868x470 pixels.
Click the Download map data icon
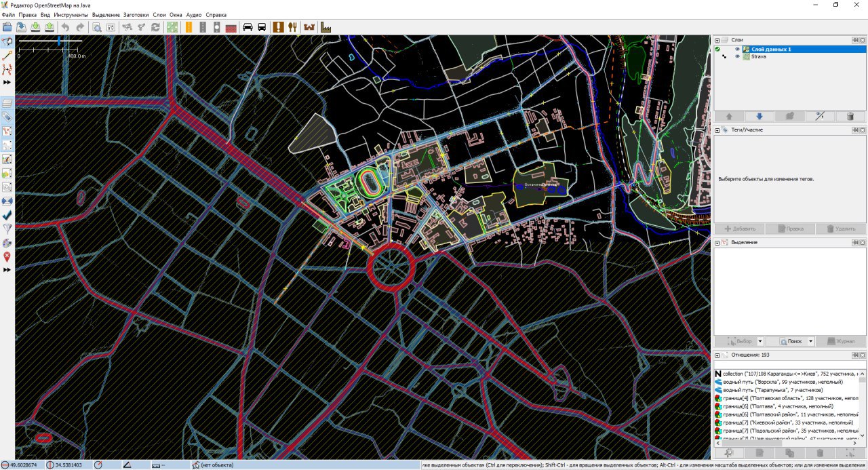click(35, 27)
